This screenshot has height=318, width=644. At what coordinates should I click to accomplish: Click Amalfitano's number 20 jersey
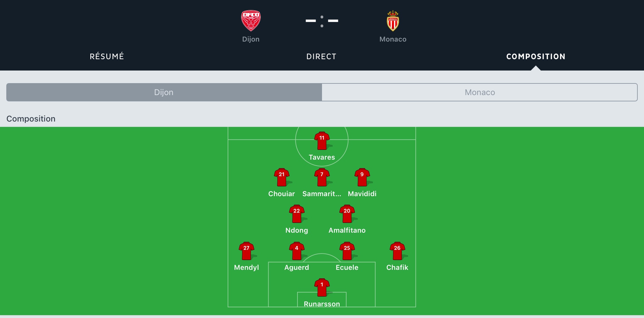coord(347,213)
